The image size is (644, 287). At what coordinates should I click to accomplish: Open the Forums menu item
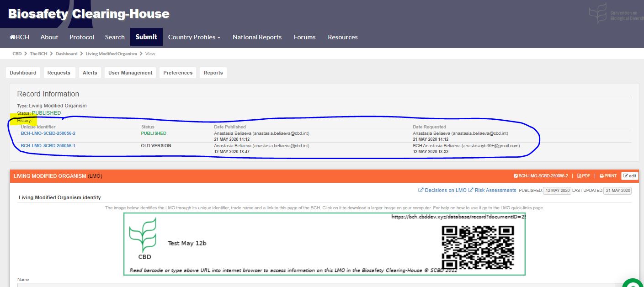[304, 37]
